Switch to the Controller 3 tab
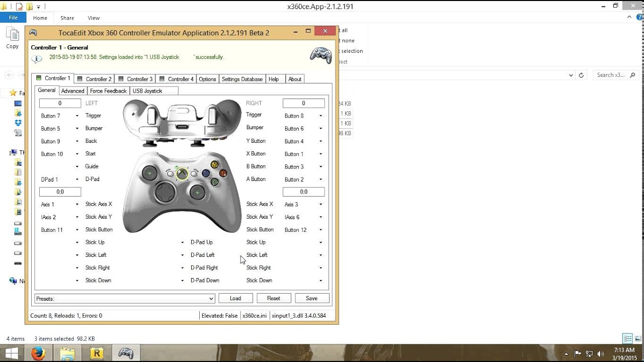Screen dimensions: 644x362 [x=136, y=79]
